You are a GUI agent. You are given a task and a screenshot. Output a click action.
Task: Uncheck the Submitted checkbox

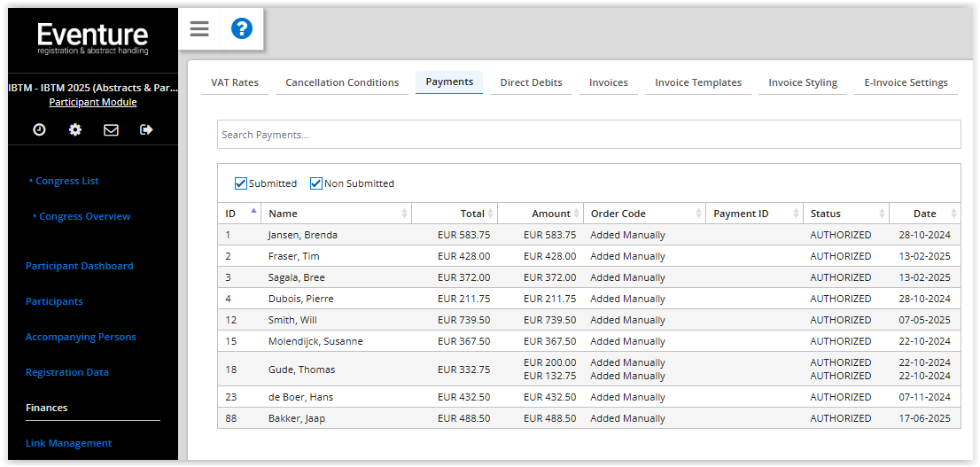[x=241, y=183]
